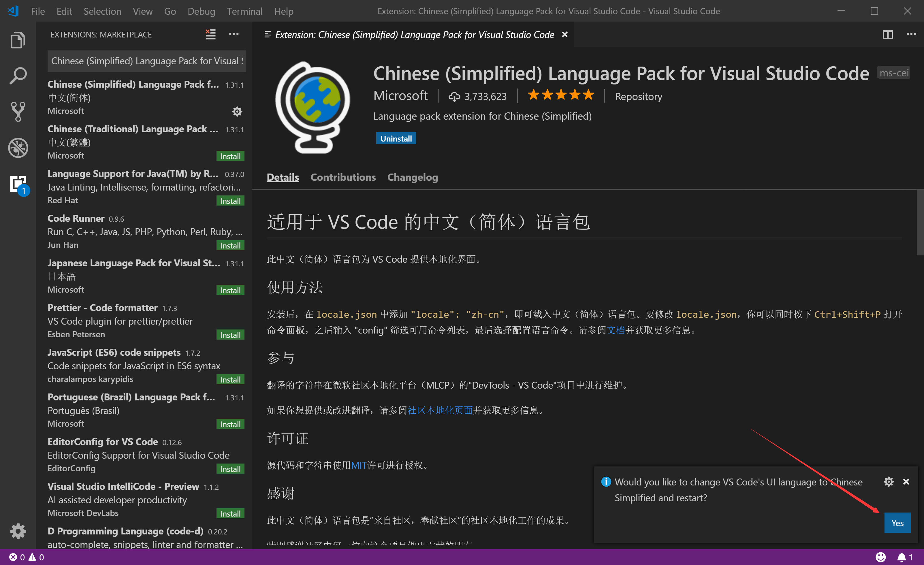
Task: Open the Manage gear in activity bar
Action: (18, 531)
